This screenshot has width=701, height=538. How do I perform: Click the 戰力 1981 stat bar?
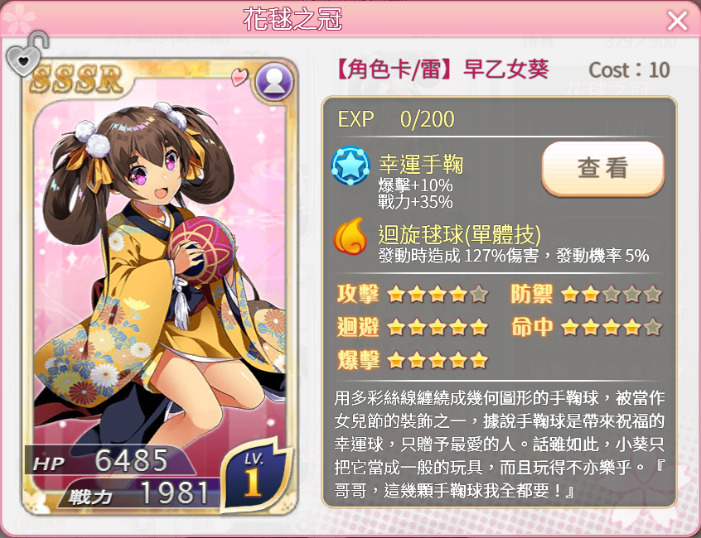point(139,493)
